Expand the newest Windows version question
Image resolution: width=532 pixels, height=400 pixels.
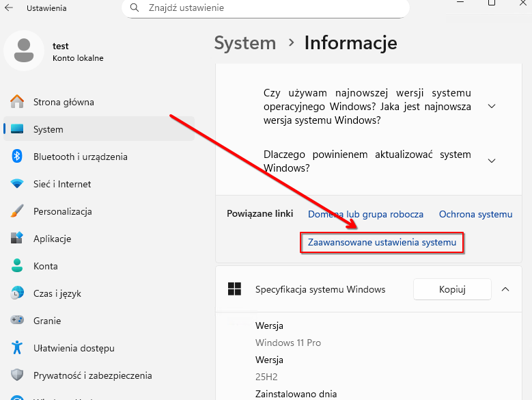[492, 107]
